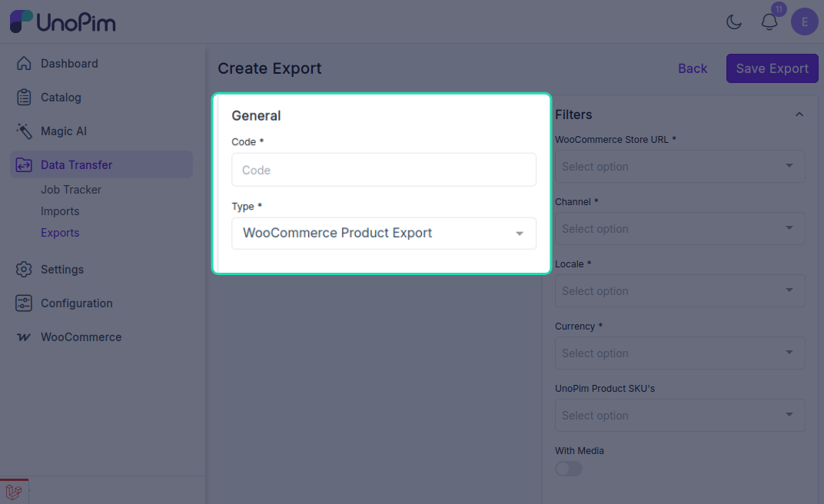Open user profile avatar E
Viewport: 824px width, 504px height.
805,22
